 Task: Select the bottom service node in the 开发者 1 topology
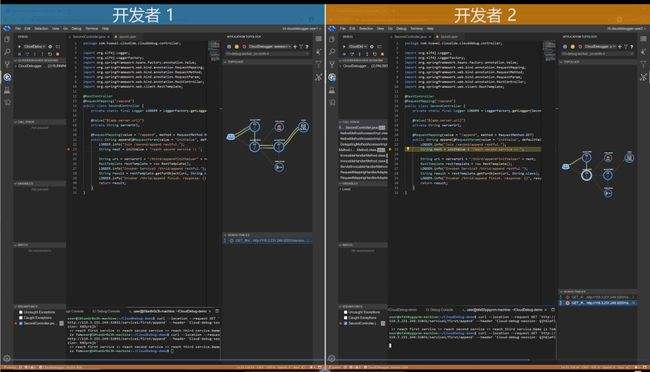tap(279, 167)
